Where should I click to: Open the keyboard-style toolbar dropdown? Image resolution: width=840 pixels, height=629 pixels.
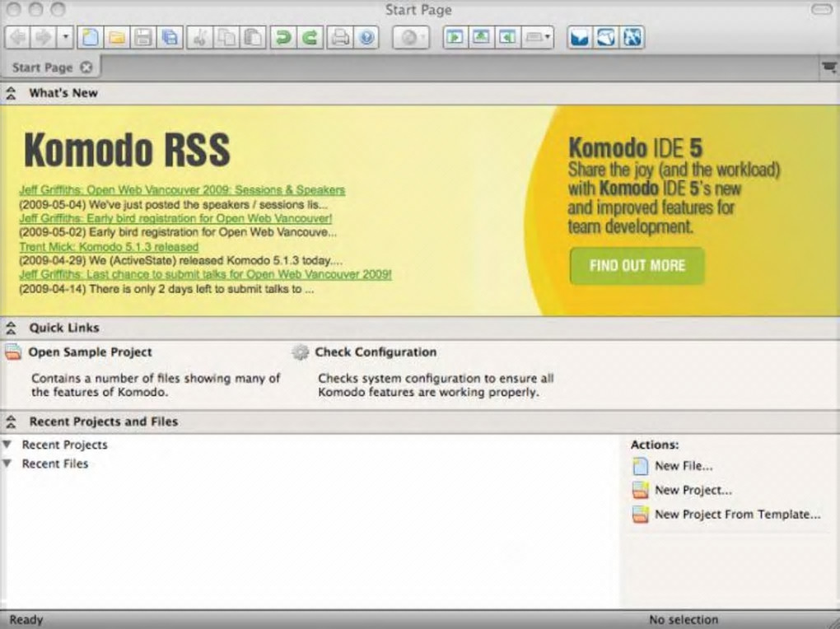click(537, 38)
